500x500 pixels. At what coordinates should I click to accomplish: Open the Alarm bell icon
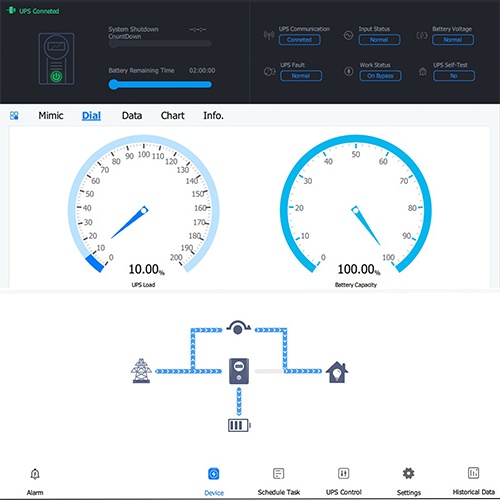pyautogui.click(x=35, y=474)
